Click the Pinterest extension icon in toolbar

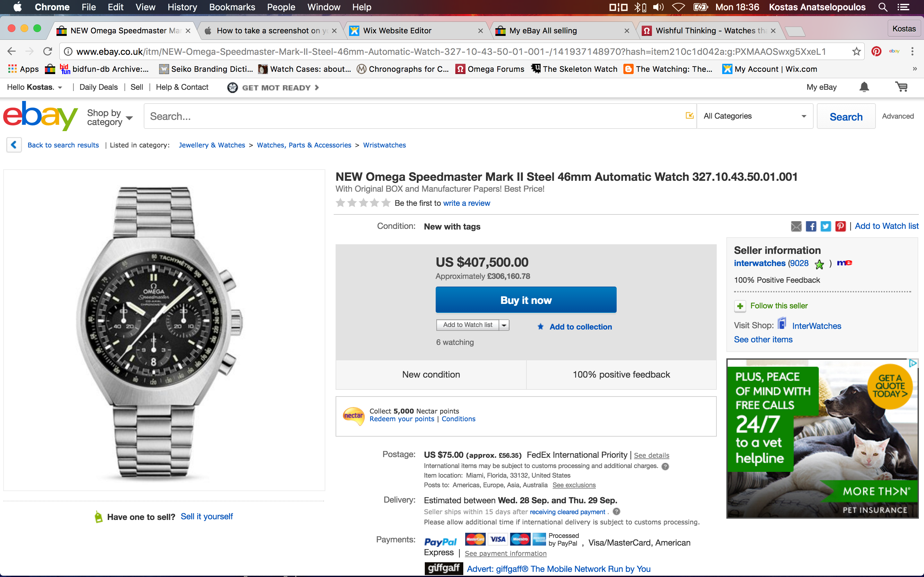click(876, 52)
